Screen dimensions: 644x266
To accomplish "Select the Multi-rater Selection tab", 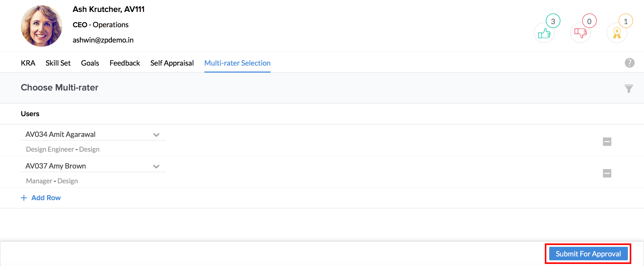I will point(237,63).
